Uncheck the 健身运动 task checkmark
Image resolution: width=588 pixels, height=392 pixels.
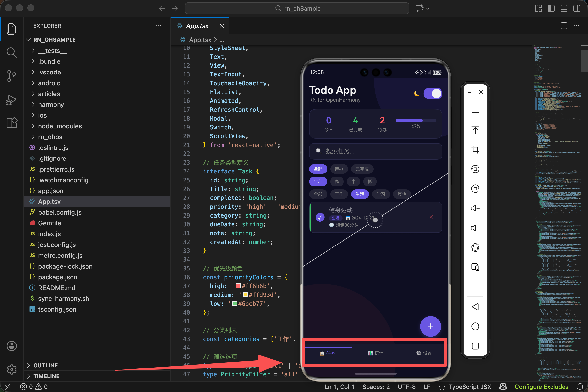tap(320, 217)
